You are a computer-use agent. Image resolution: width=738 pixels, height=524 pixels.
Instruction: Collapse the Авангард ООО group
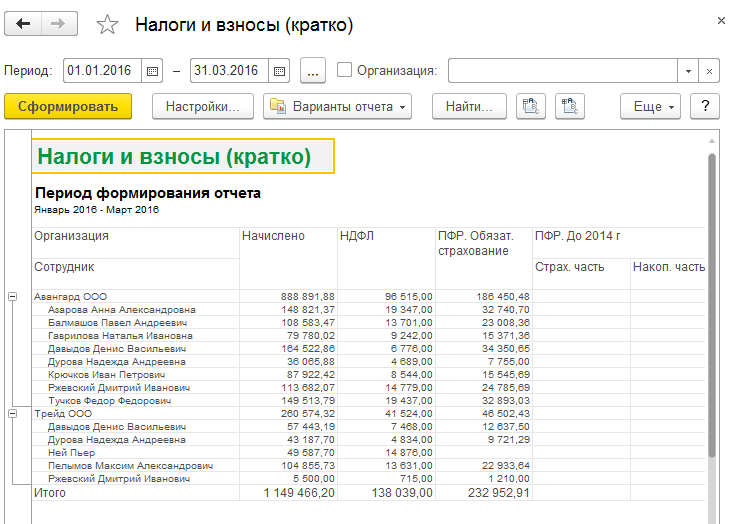coord(13,297)
